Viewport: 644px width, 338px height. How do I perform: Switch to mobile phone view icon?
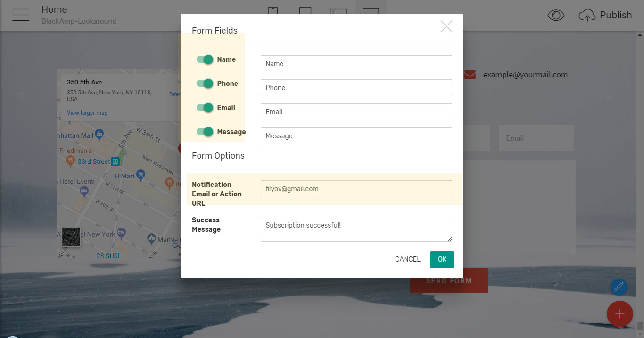point(272,11)
